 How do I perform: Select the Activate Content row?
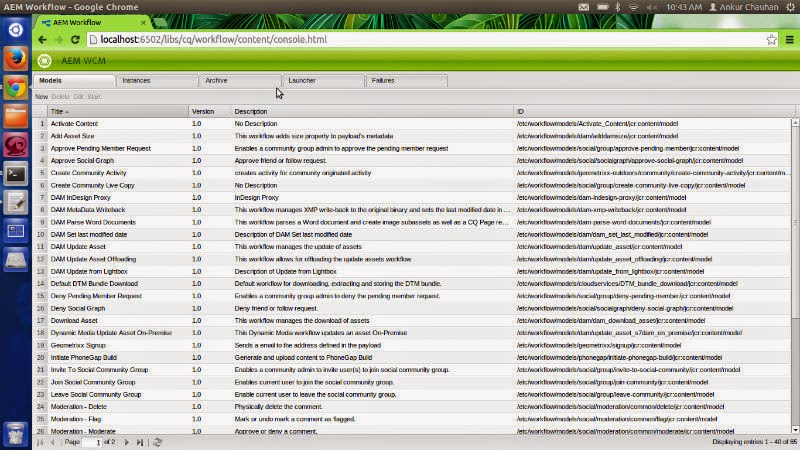pyautogui.click(x=412, y=124)
